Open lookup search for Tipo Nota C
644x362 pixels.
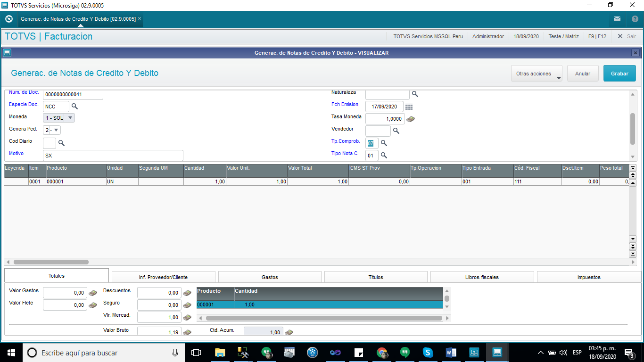click(x=384, y=155)
